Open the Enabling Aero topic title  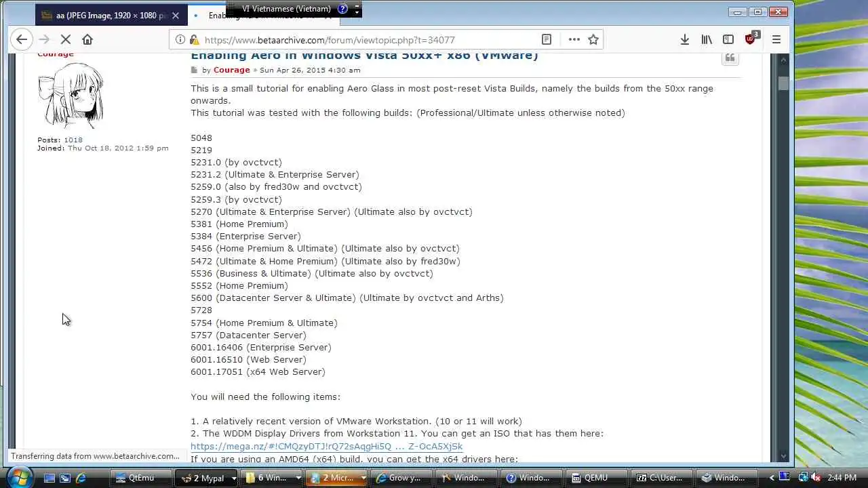tap(364, 56)
